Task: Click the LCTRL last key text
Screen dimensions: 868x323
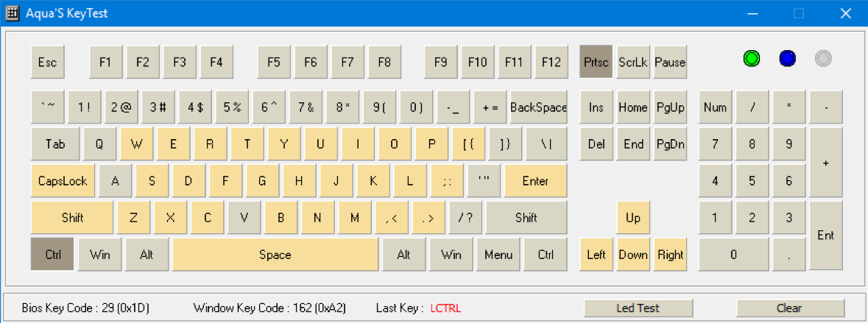Action: pos(445,308)
